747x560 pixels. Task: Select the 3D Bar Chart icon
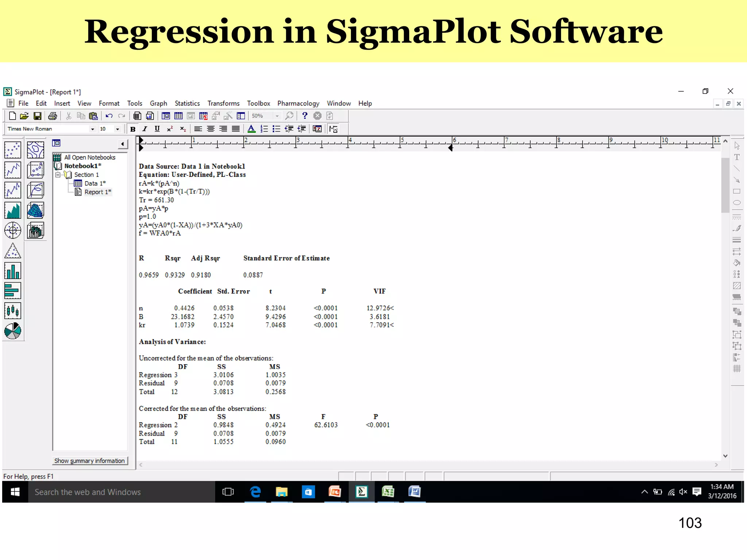pyautogui.click(x=36, y=230)
